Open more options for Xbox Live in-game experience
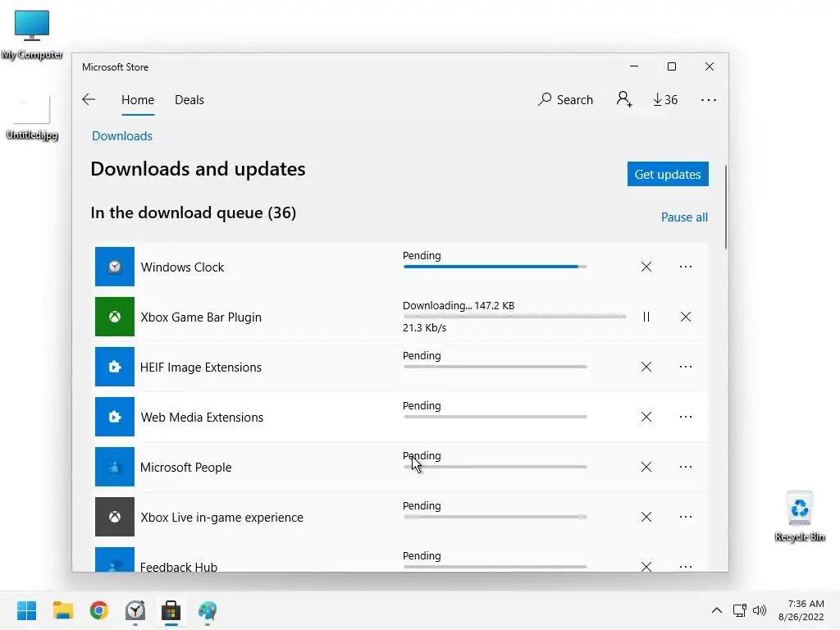Viewport: 840px width, 630px height. 685,517
